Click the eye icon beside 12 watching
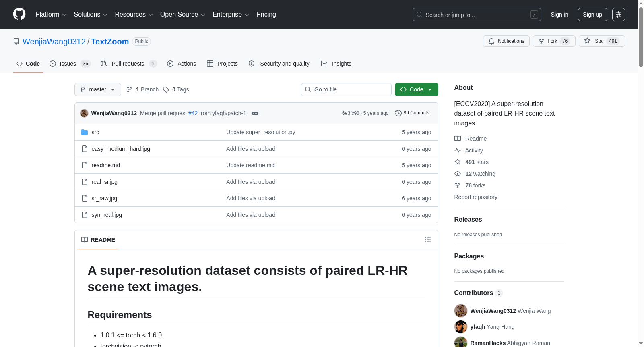 pos(458,174)
